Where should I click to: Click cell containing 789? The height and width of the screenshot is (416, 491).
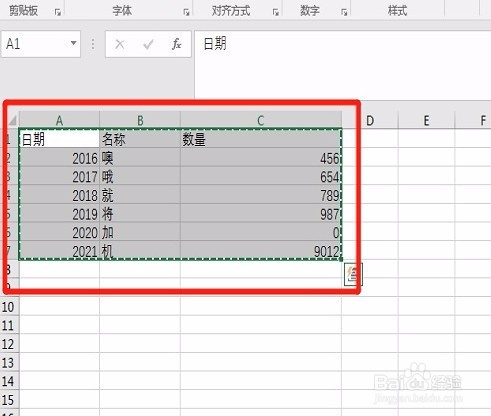(261, 195)
